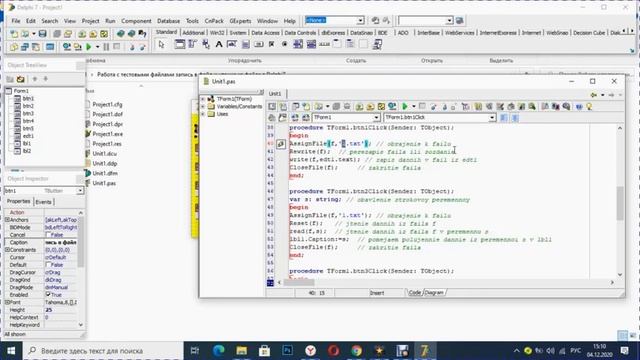The image size is (640, 360).
Task: Expand the Anchors property
Action: pyautogui.click(x=7, y=220)
